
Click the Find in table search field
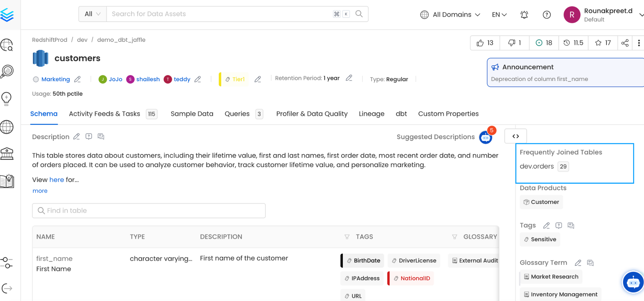149,211
